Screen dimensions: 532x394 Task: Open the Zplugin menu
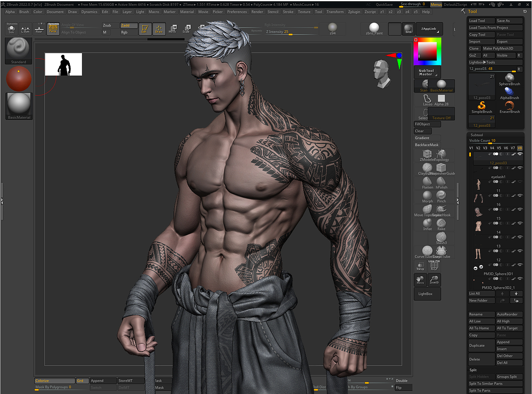click(354, 12)
